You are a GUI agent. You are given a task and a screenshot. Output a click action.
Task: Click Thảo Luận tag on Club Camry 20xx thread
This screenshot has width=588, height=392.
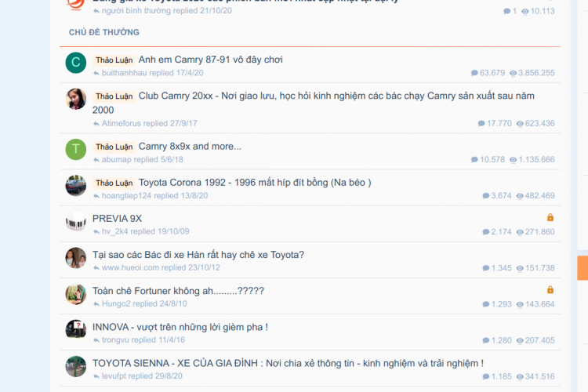[x=114, y=96]
